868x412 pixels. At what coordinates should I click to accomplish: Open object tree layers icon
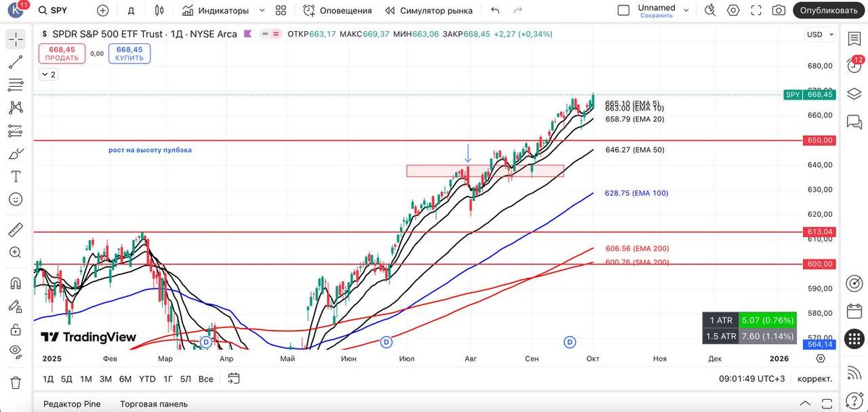pyautogui.click(x=854, y=93)
